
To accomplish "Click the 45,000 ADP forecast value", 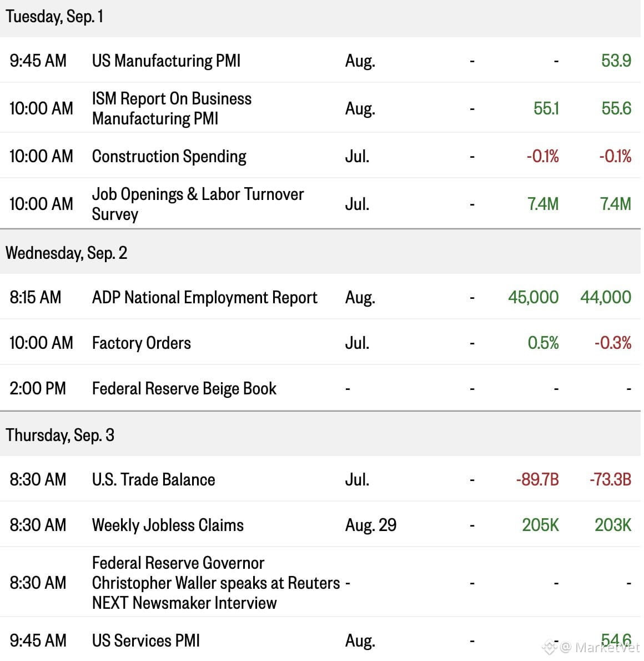I will (x=533, y=298).
